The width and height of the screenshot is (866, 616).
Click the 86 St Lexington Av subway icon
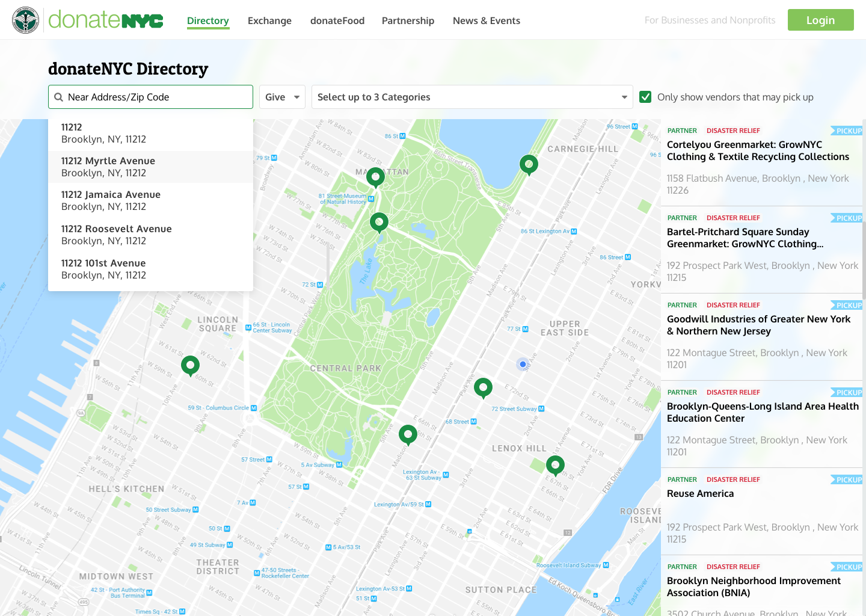(x=574, y=231)
